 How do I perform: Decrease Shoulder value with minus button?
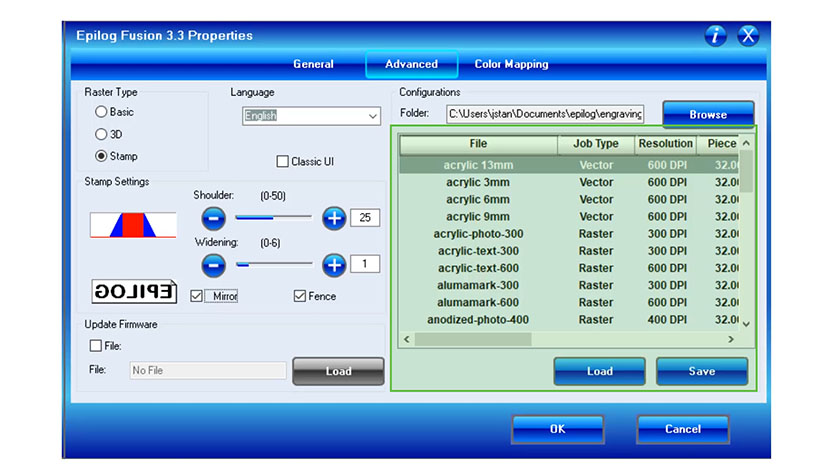point(214,218)
